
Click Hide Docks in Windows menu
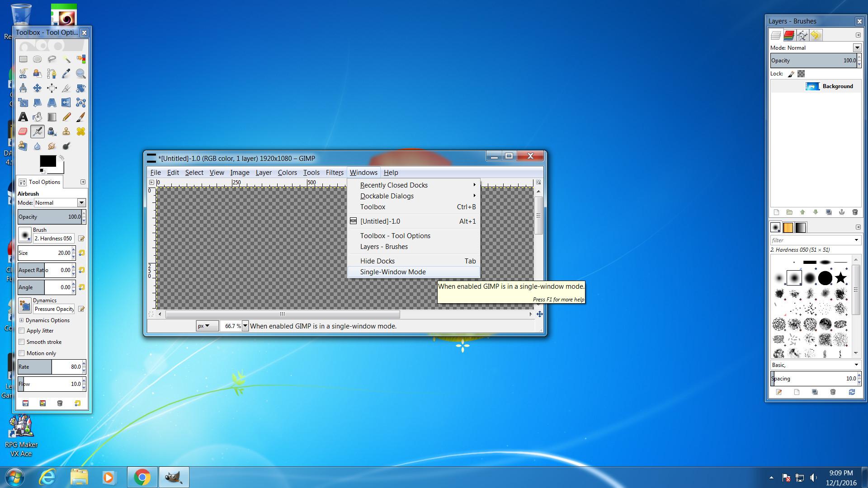pyautogui.click(x=377, y=261)
